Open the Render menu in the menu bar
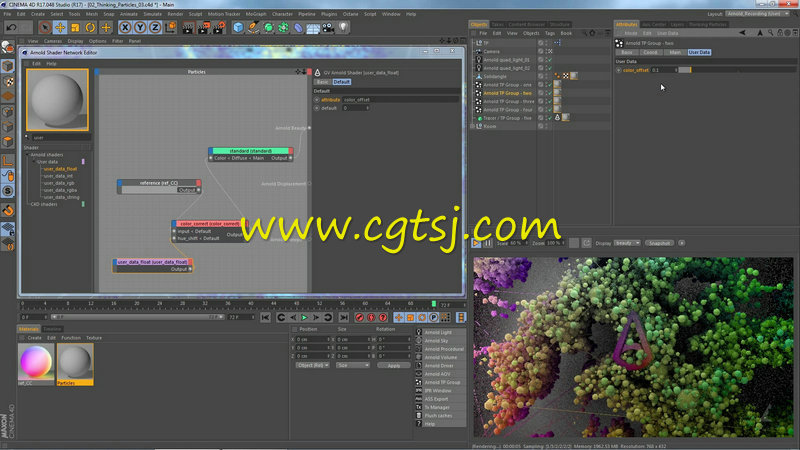The height and width of the screenshot is (450, 800). (x=175, y=14)
